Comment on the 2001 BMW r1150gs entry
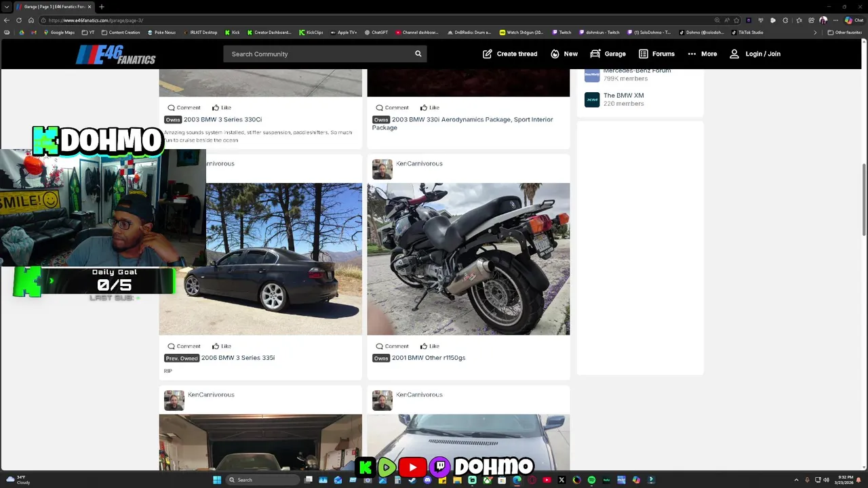Viewport: 868px width, 488px height. [392, 346]
